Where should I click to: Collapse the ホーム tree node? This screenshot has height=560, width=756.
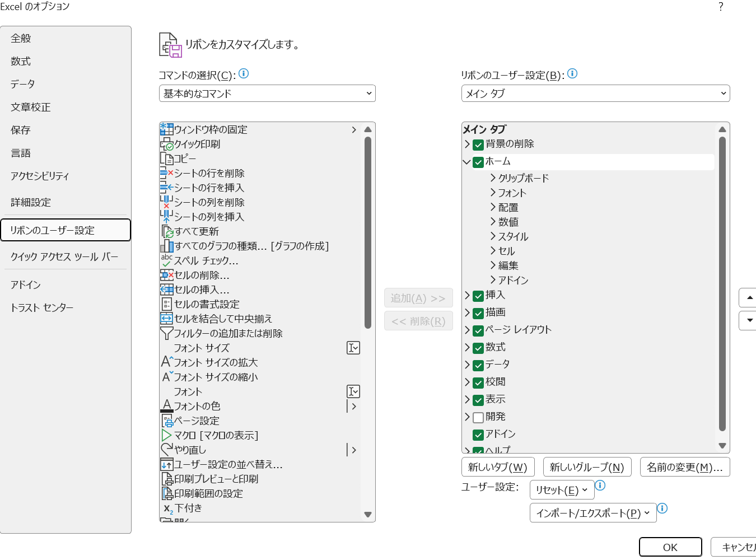coord(466,162)
